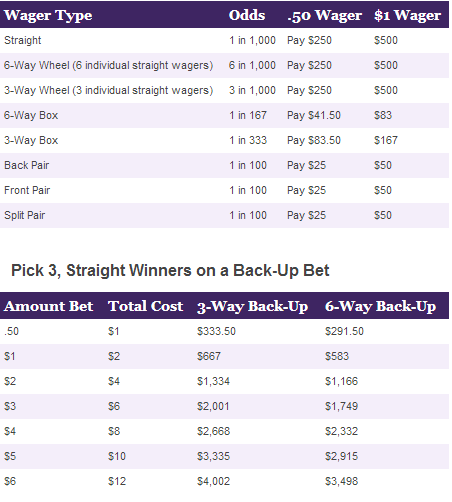Click the 6-Way Back-Up column header
The width and height of the screenshot is (452, 502).
point(380,307)
